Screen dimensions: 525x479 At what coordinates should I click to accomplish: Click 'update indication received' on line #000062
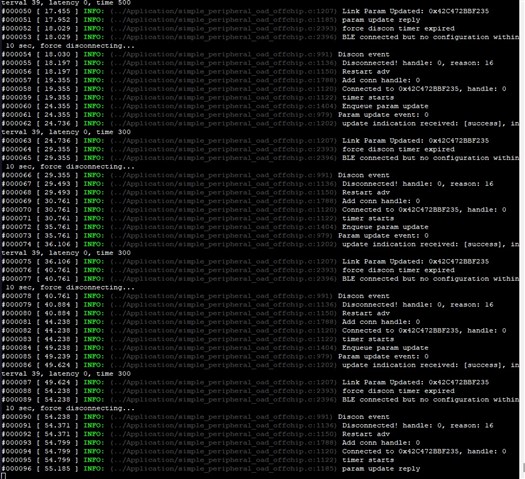[400, 124]
